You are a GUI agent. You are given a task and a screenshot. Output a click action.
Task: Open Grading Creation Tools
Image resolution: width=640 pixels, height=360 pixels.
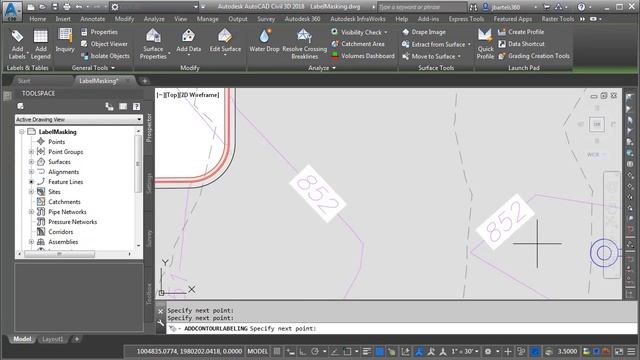(x=534, y=56)
